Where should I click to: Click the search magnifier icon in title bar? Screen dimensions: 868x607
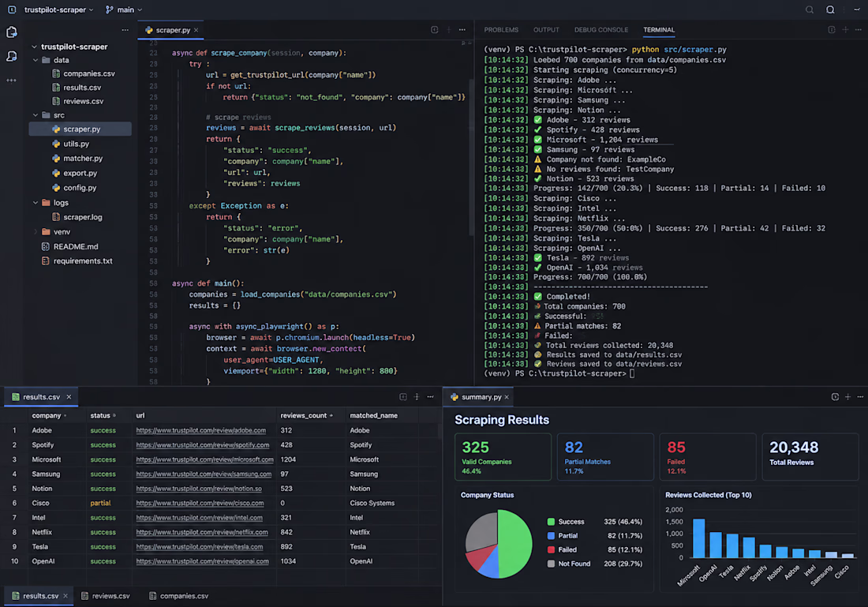(810, 9)
